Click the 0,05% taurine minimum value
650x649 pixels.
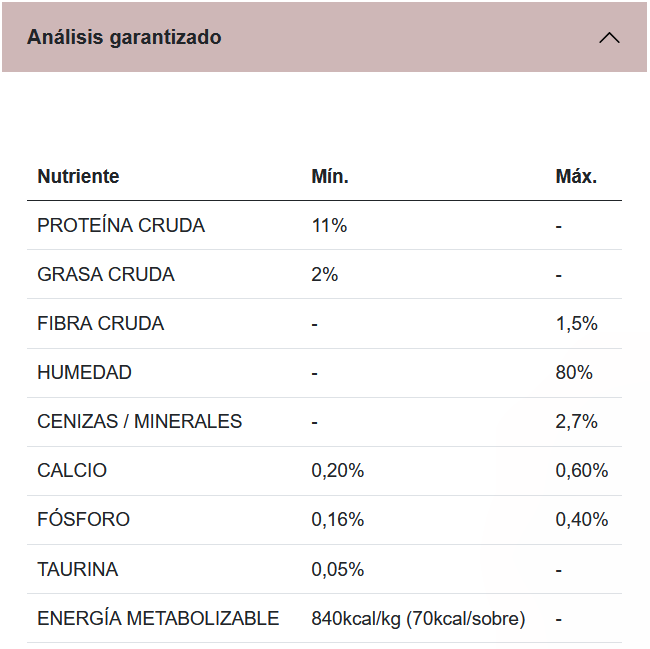click(x=338, y=570)
